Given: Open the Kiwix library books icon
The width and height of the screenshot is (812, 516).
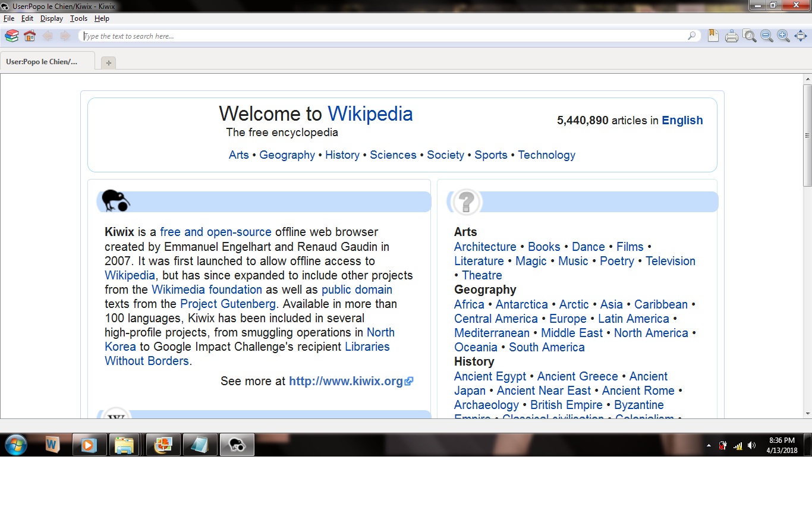Looking at the screenshot, I should tap(12, 36).
